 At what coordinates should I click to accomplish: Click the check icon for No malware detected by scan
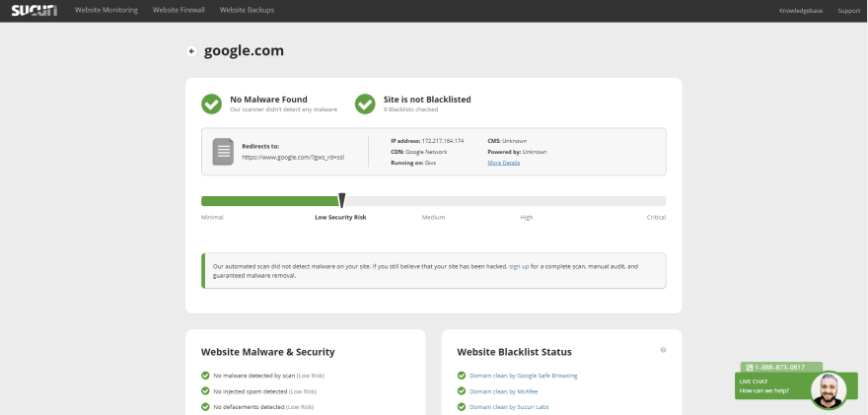(x=205, y=376)
